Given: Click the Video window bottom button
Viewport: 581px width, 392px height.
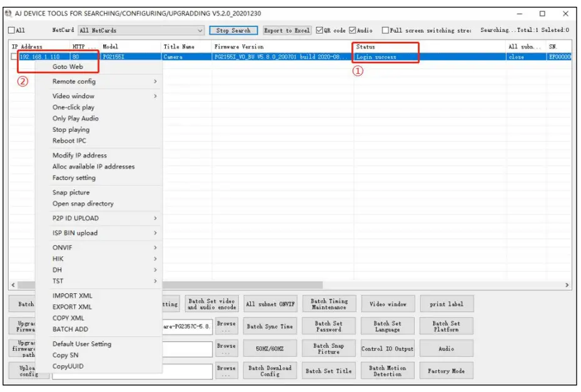Looking at the screenshot, I should [388, 304].
